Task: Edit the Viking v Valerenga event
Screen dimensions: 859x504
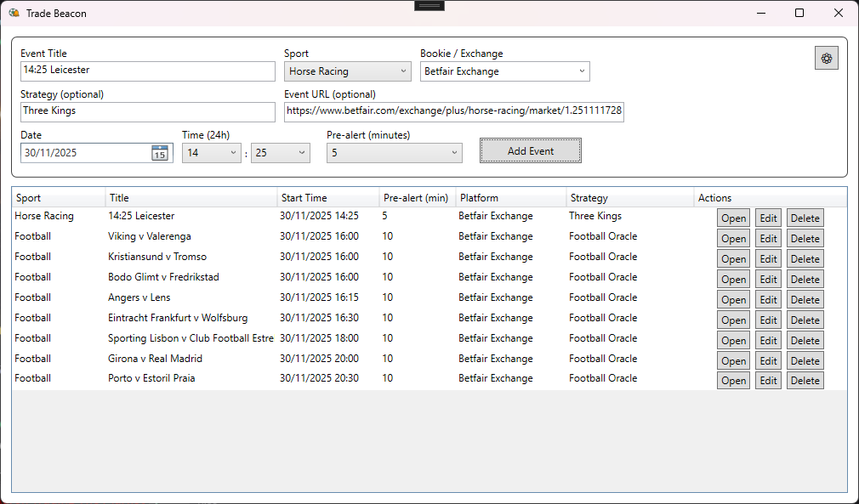Action: [767, 238]
